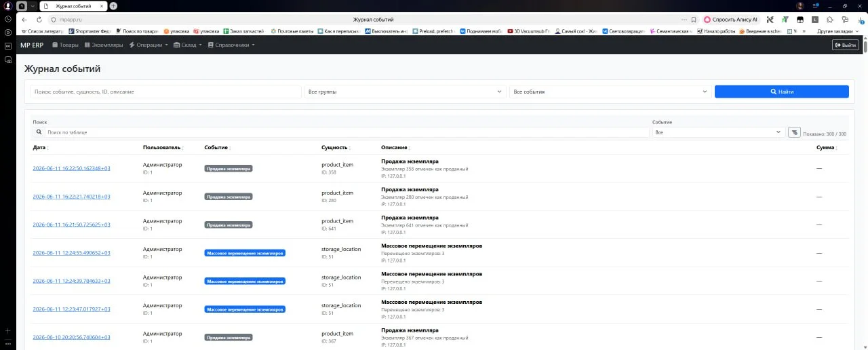Image resolution: width=868 pixels, height=350 pixels.
Task: Open history clock icon in sidebar
Action: click(x=8, y=19)
